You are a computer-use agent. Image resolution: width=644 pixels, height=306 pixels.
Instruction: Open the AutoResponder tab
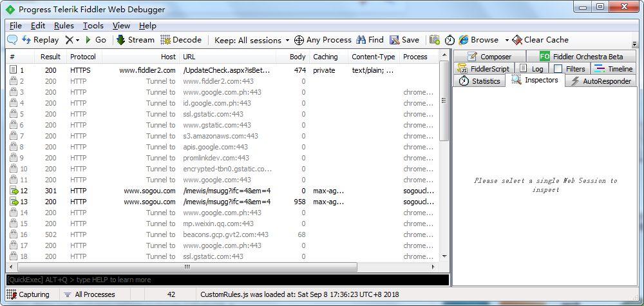point(600,81)
